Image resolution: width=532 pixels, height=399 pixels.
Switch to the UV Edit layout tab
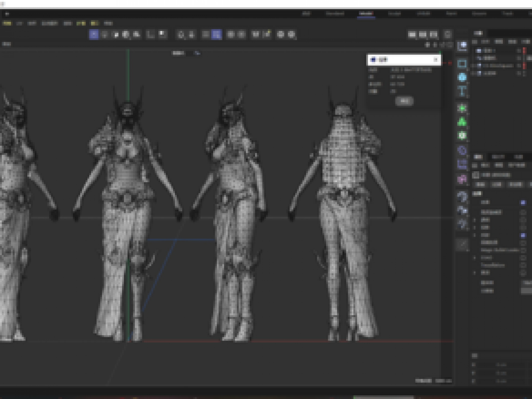pyautogui.click(x=424, y=14)
